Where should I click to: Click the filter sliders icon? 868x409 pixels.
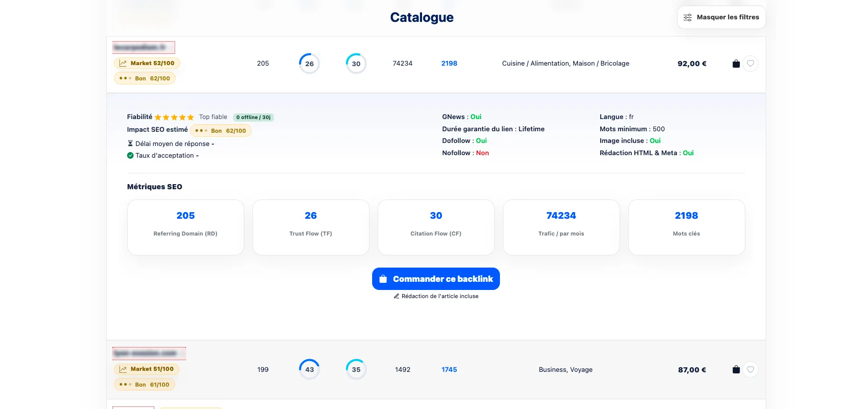point(687,17)
